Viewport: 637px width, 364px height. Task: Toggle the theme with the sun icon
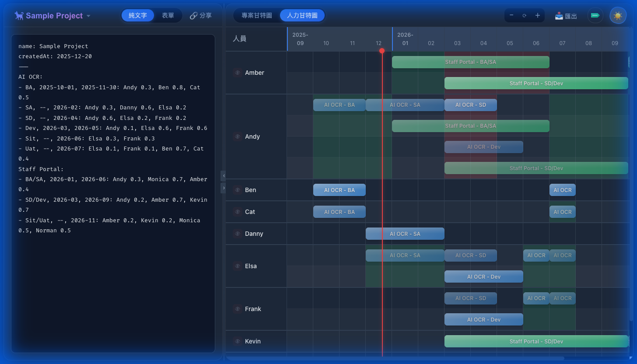(x=618, y=15)
